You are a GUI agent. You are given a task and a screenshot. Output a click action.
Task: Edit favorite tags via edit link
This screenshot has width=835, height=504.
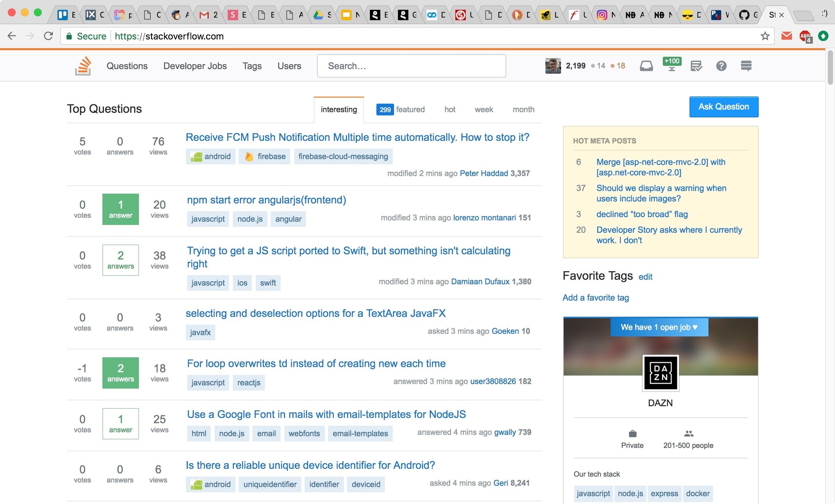[645, 277]
